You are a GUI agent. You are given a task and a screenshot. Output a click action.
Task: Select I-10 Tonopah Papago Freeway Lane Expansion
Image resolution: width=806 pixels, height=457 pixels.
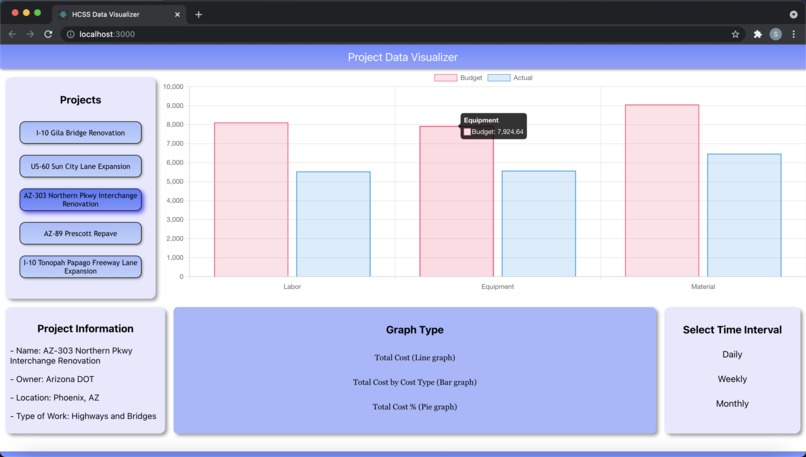point(81,267)
